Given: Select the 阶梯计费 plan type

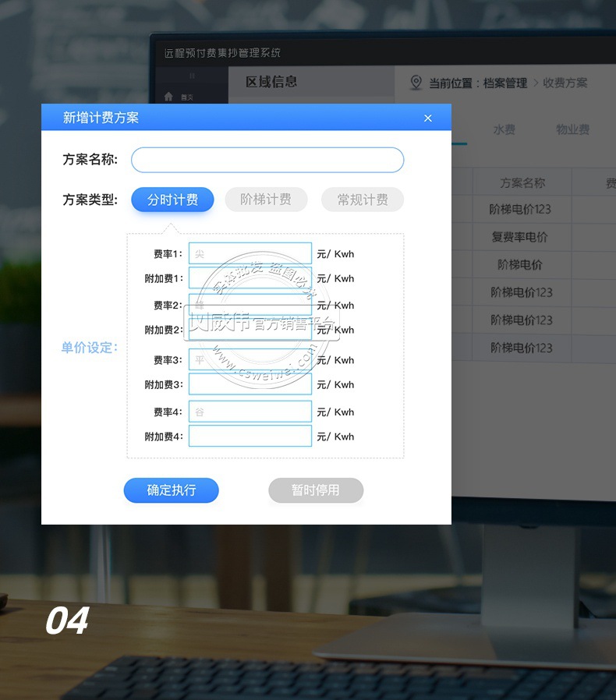Looking at the screenshot, I should coord(266,199).
